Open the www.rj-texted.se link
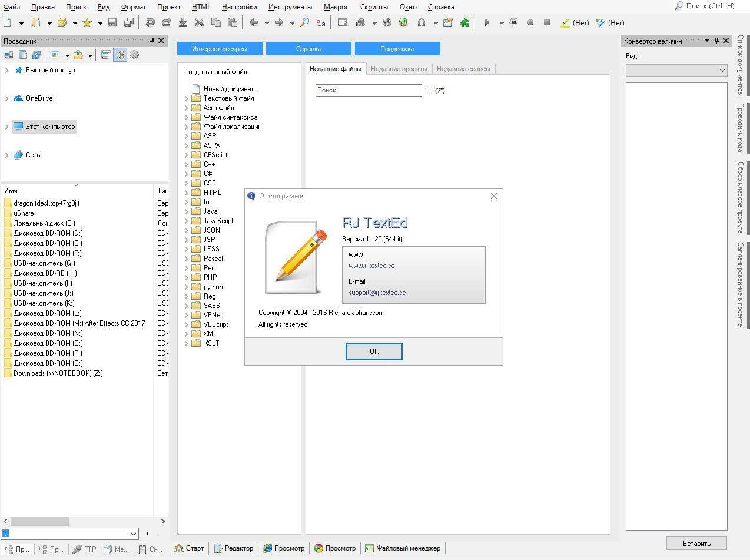The width and height of the screenshot is (750, 560). [371, 266]
